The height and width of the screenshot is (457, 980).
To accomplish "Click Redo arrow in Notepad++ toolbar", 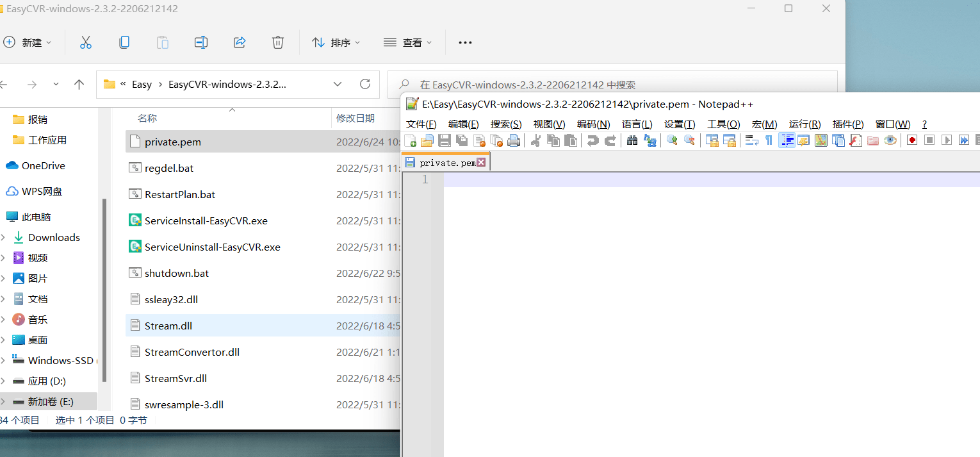I will (x=610, y=140).
